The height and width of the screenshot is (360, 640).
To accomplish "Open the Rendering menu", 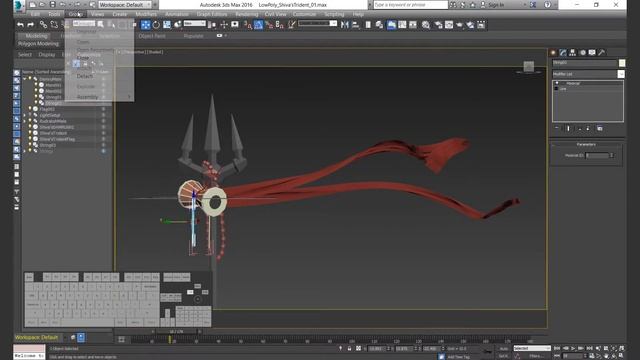I will pyautogui.click(x=247, y=14).
